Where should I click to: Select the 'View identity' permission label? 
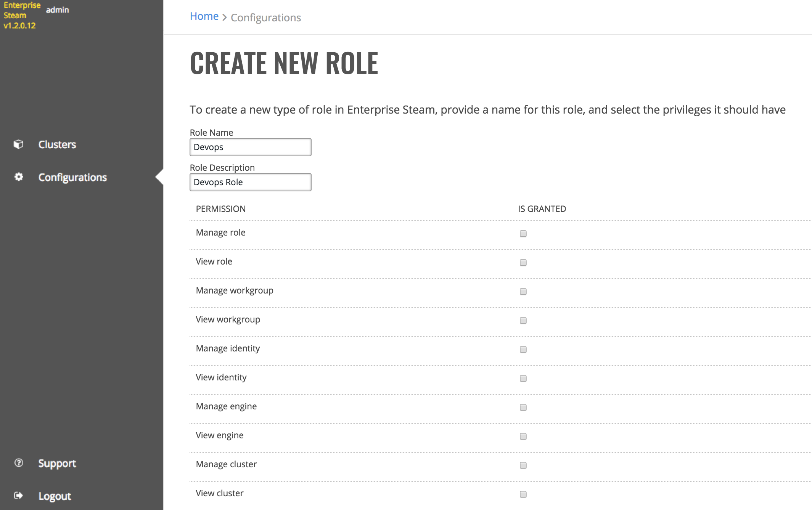tap(221, 377)
